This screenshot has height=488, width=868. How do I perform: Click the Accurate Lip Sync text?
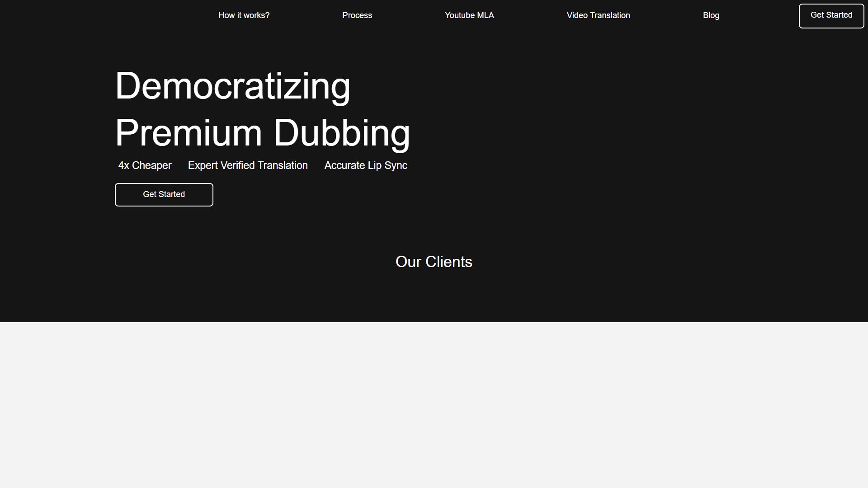point(366,165)
